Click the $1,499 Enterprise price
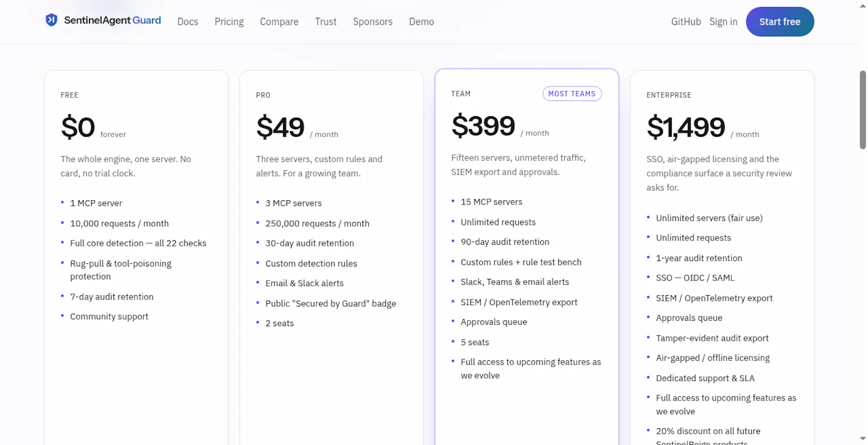Image resolution: width=868 pixels, height=445 pixels. [686, 127]
